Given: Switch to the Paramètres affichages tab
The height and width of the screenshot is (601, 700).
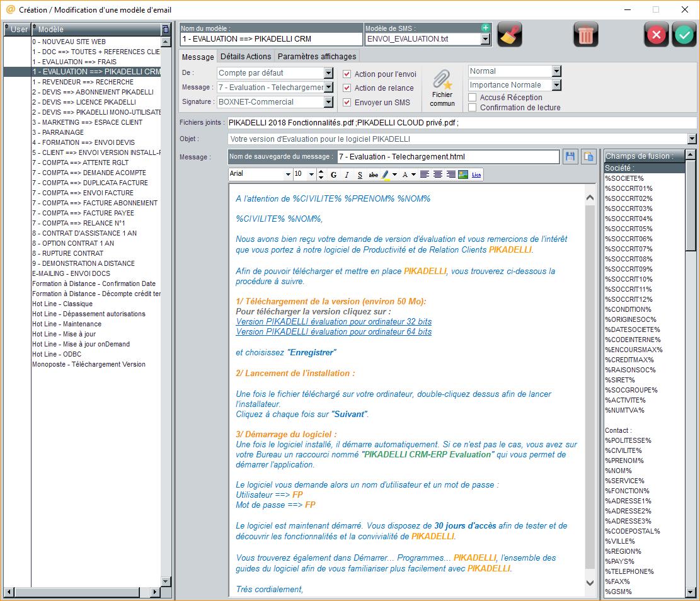Looking at the screenshot, I should click(x=316, y=56).
